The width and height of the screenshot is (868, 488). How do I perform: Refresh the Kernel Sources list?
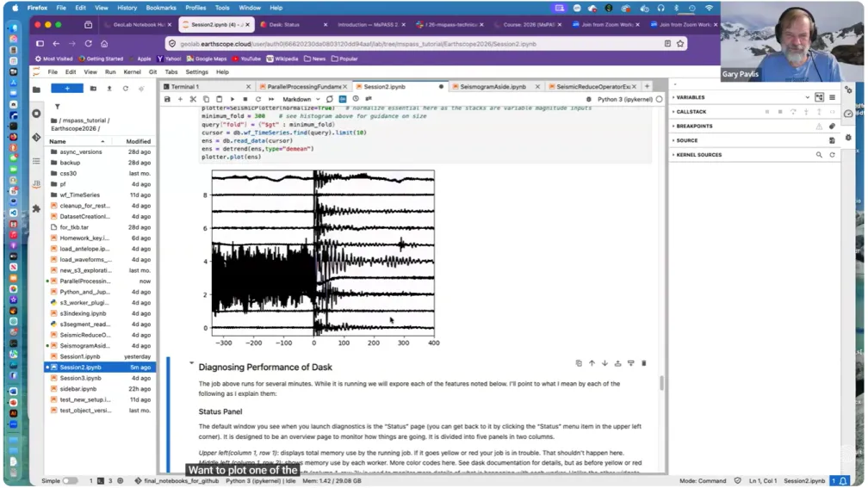832,155
